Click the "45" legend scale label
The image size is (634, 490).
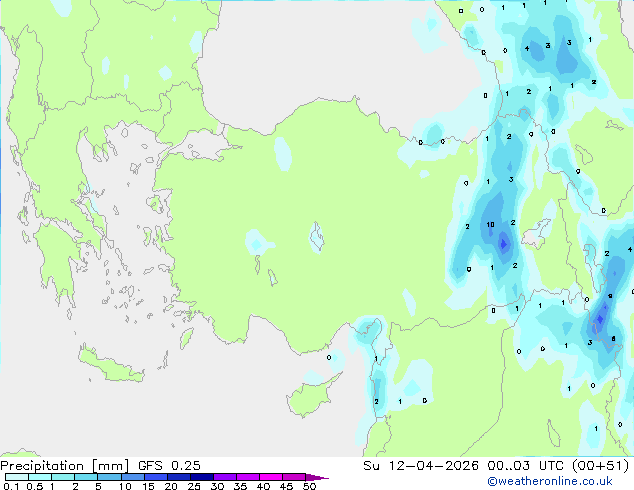pos(286,486)
